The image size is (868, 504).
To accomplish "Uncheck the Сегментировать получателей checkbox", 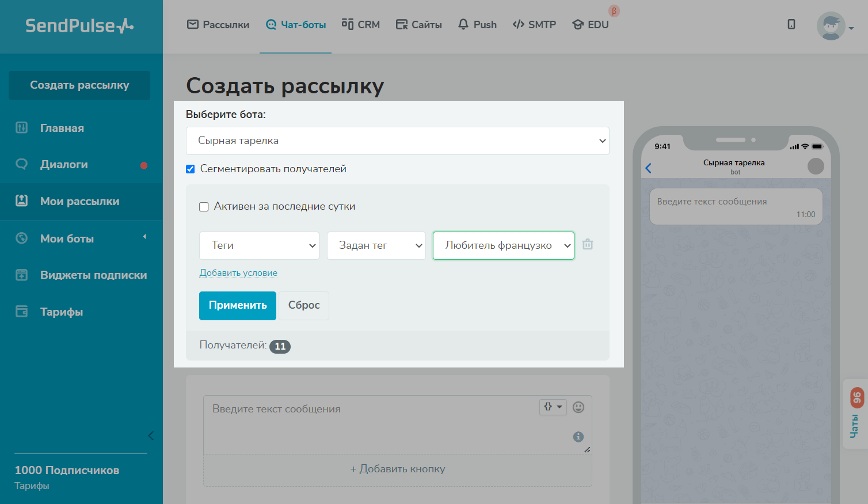I will coord(191,169).
